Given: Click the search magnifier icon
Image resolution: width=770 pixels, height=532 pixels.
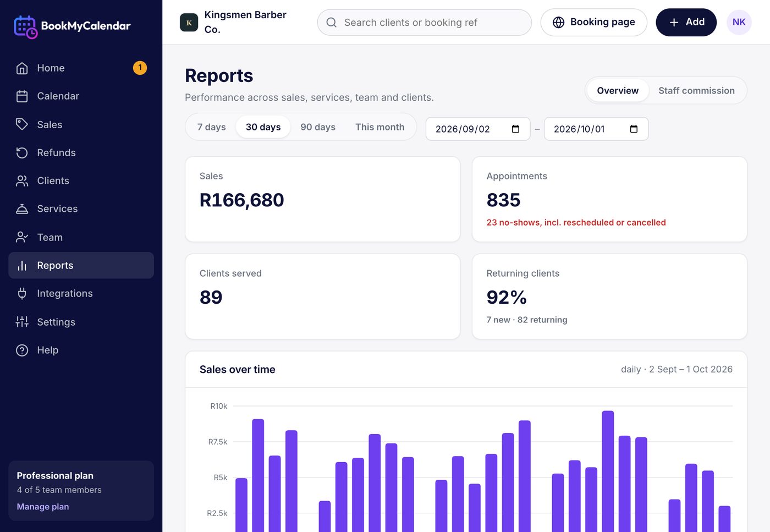Looking at the screenshot, I should [331, 23].
